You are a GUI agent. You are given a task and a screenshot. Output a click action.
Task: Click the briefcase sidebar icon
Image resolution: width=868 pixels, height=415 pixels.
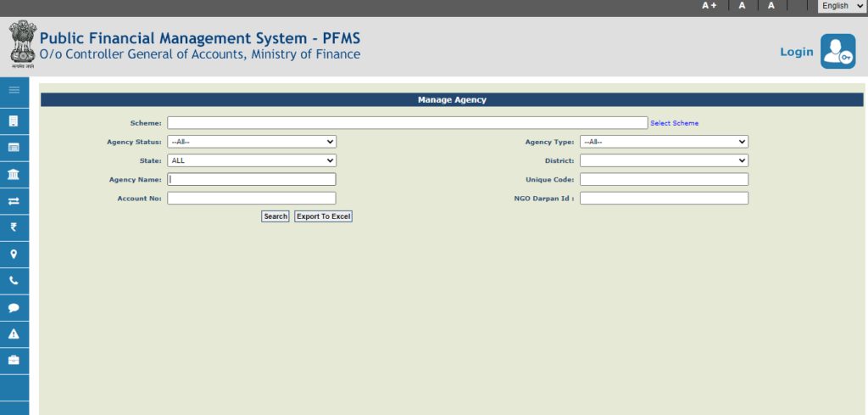pos(14,361)
